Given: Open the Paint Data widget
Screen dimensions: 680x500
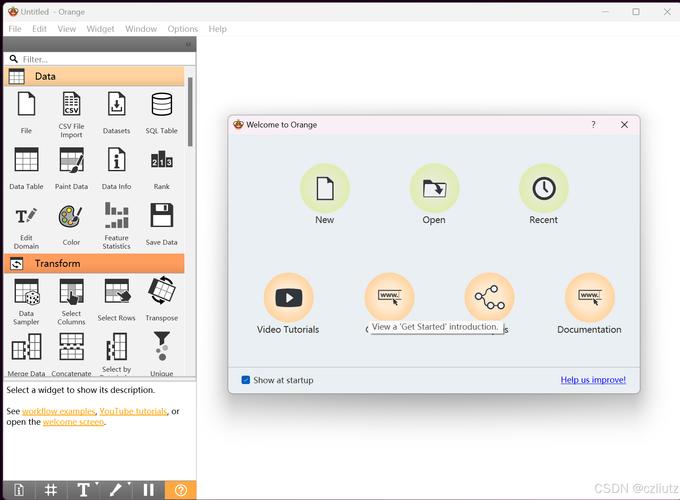Looking at the screenshot, I should [71, 160].
